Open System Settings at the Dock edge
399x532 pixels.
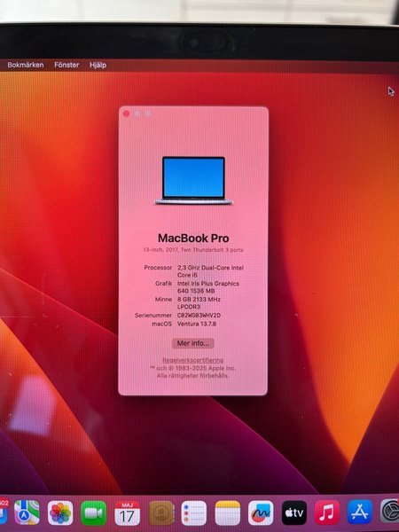390,512
